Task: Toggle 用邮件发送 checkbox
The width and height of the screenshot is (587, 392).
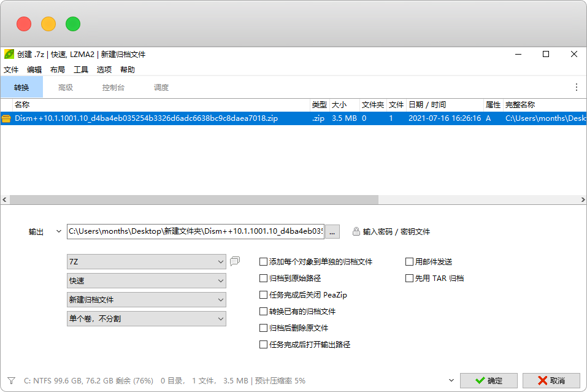Action: (410, 261)
